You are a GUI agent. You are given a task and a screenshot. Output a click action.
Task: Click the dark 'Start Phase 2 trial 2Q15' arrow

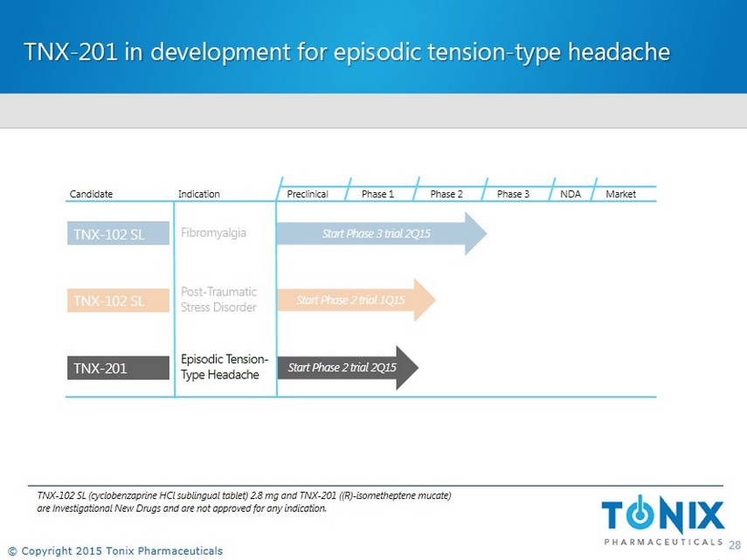coord(347,367)
